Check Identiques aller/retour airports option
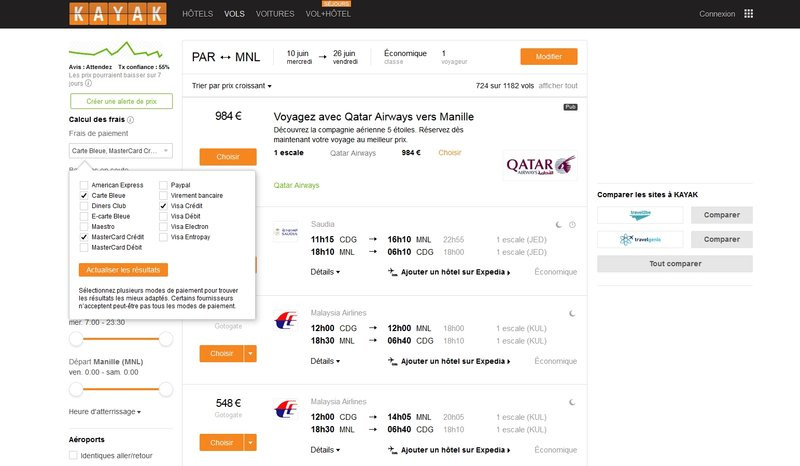Image resolution: width=800 pixels, height=466 pixels. coord(73,455)
